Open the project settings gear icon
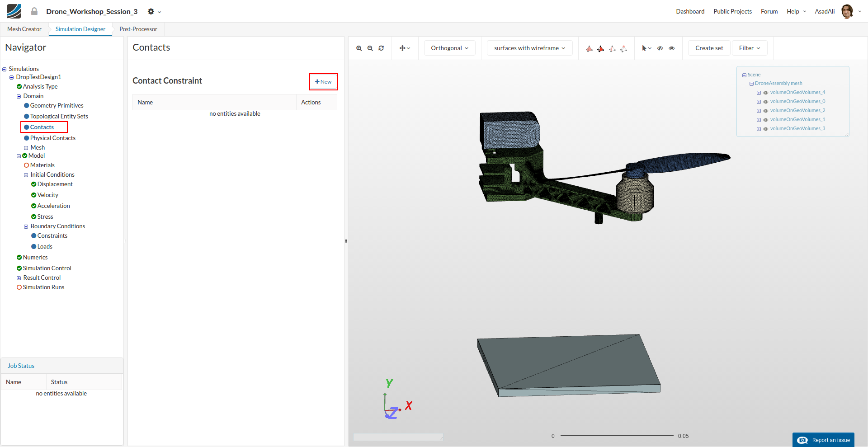This screenshot has width=868, height=447. point(151,11)
